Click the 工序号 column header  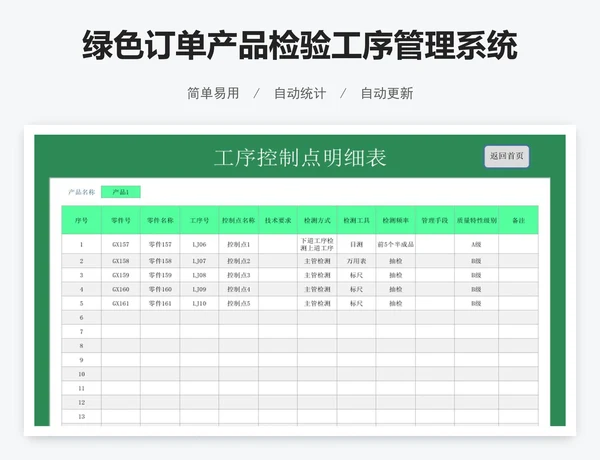pos(199,220)
